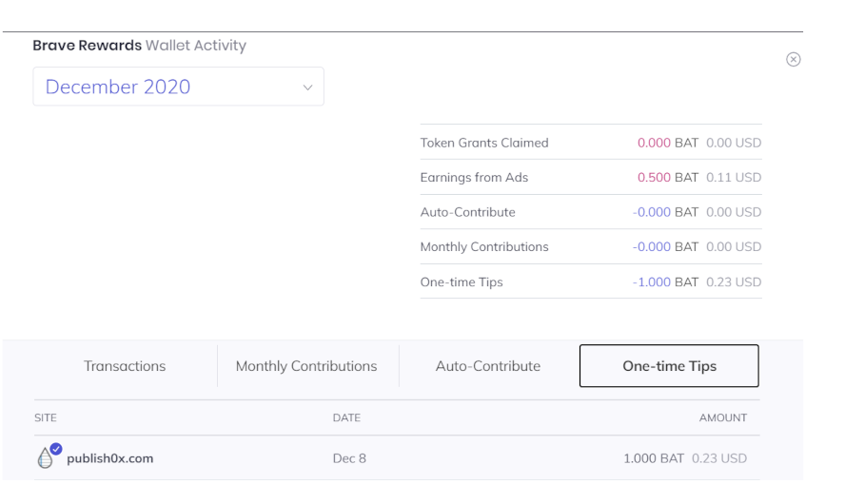Image resolution: width=845 pixels, height=504 pixels.
Task: Click the 1.000 BAT tip amount
Action: pos(654,458)
